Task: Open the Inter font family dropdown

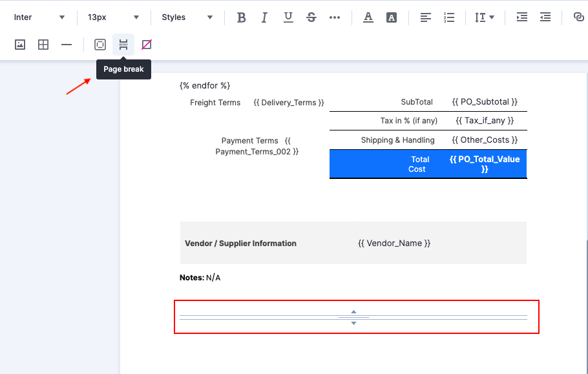Action: pyautogui.click(x=39, y=17)
